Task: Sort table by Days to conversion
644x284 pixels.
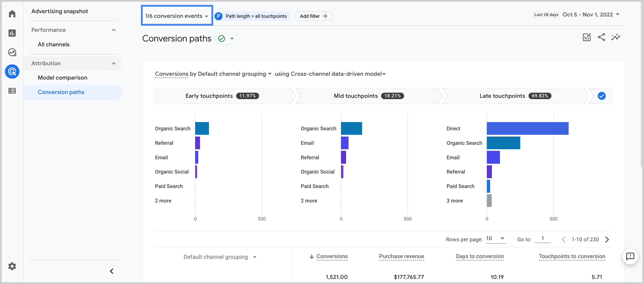Action: tap(480, 257)
